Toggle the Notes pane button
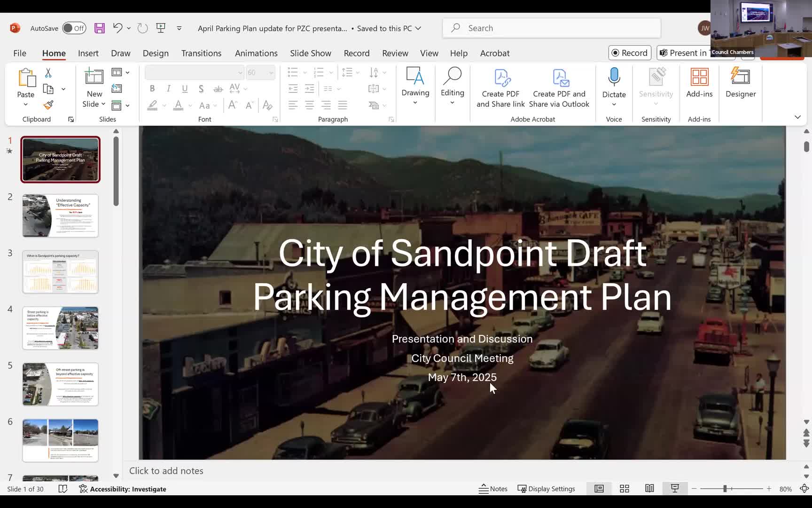 493,489
